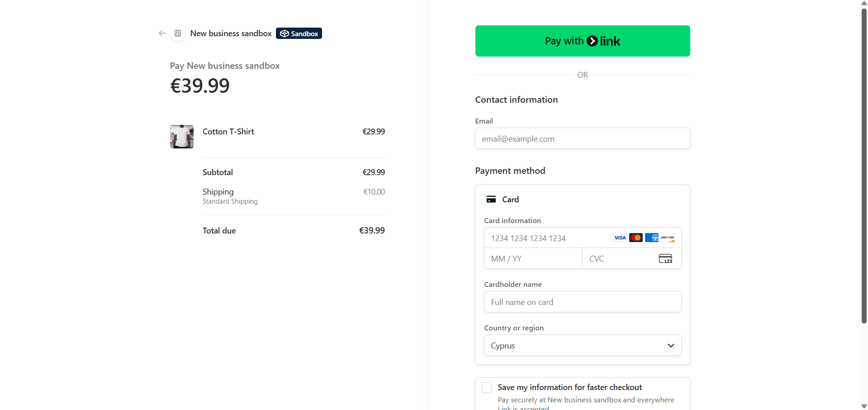Click the Pay with Link button

click(582, 41)
